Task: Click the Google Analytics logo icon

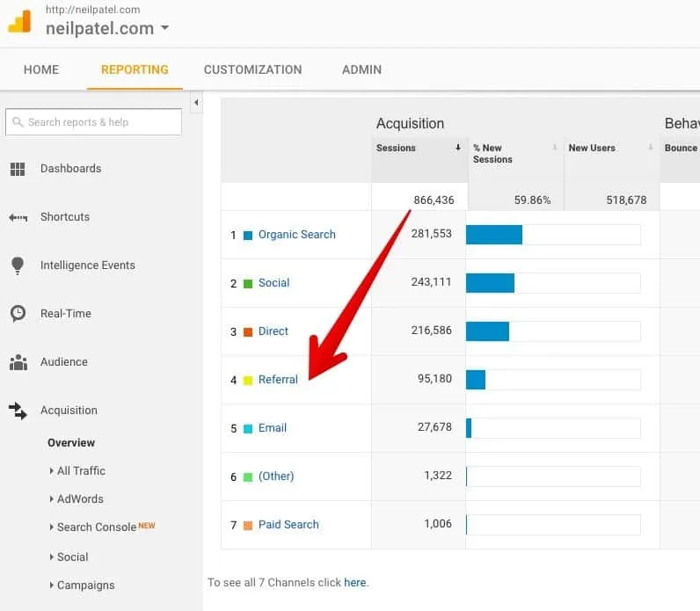Action: (x=19, y=21)
